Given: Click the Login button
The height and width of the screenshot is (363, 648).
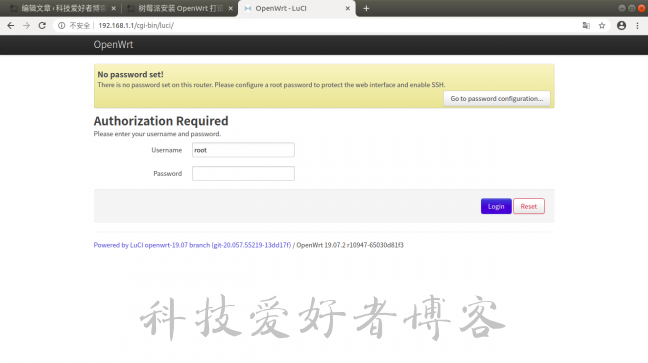Looking at the screenshot, I should [496, 206].
